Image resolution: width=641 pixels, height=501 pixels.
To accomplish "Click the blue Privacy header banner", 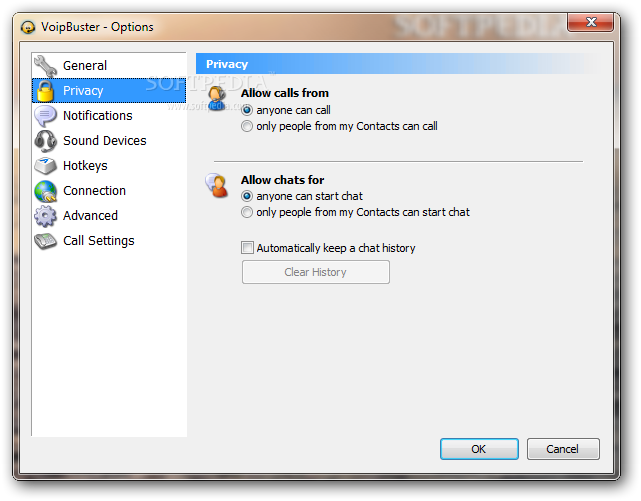I will [x=399, y=64].
